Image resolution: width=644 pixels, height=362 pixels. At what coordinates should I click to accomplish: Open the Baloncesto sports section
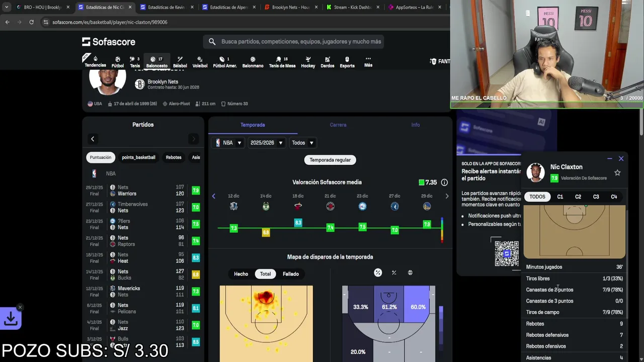point(156,62)
